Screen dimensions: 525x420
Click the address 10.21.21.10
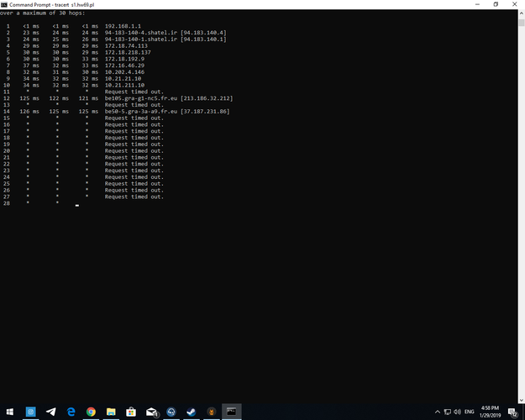[x=123, y=79]
